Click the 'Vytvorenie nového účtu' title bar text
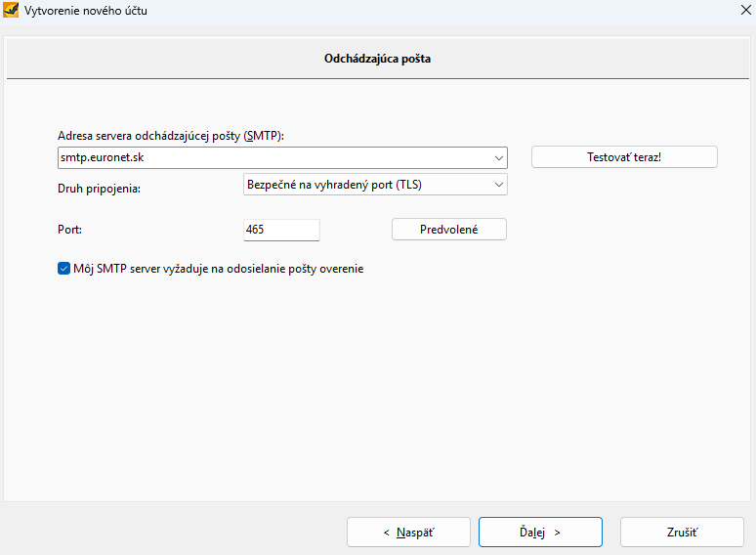 [x=86, y=11]
